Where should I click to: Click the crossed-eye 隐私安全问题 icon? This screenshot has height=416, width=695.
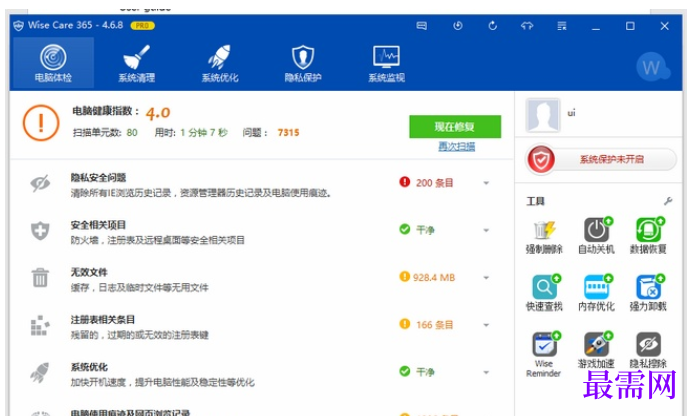pyautogui.click(x=40, y=183)
